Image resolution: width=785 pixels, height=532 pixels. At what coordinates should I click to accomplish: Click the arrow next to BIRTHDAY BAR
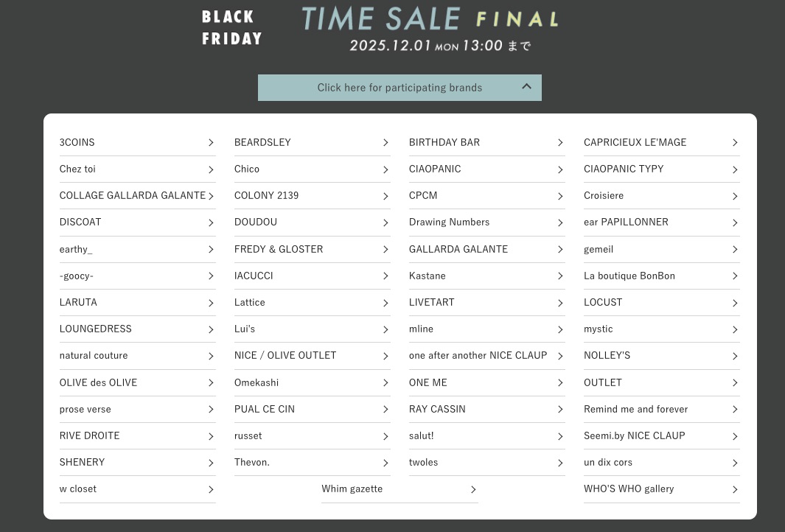tap(559, 143)
